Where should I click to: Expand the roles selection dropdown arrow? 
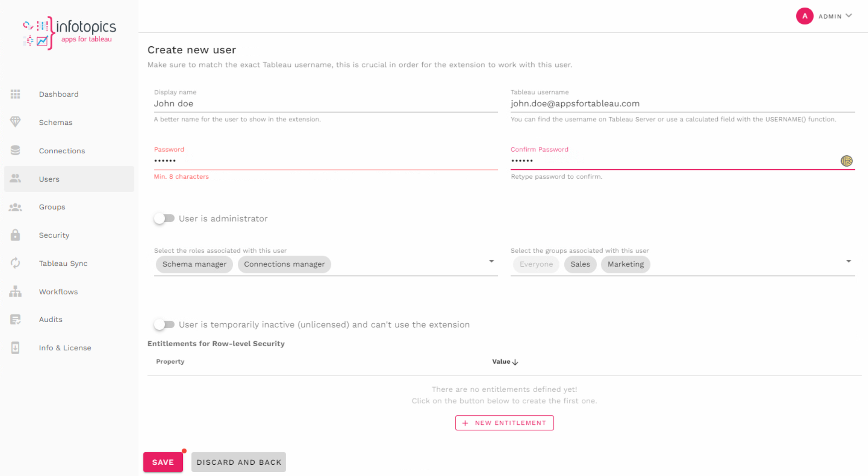pyautogui.click(x=491, y=261)
